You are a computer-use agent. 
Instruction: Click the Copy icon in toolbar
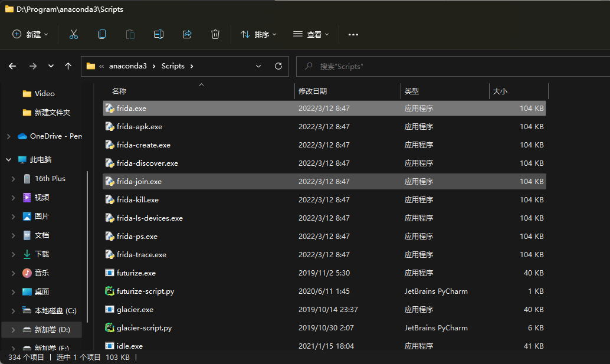[x=102, y=34]
